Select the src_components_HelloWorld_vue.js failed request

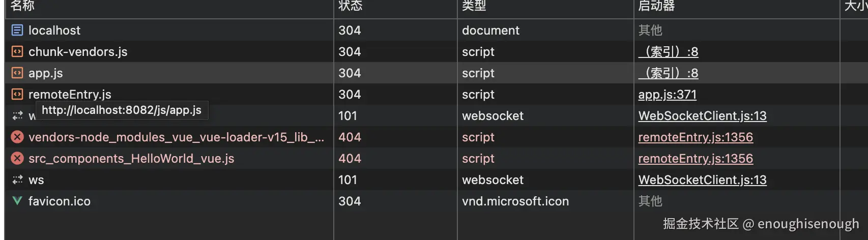[131, 159]
